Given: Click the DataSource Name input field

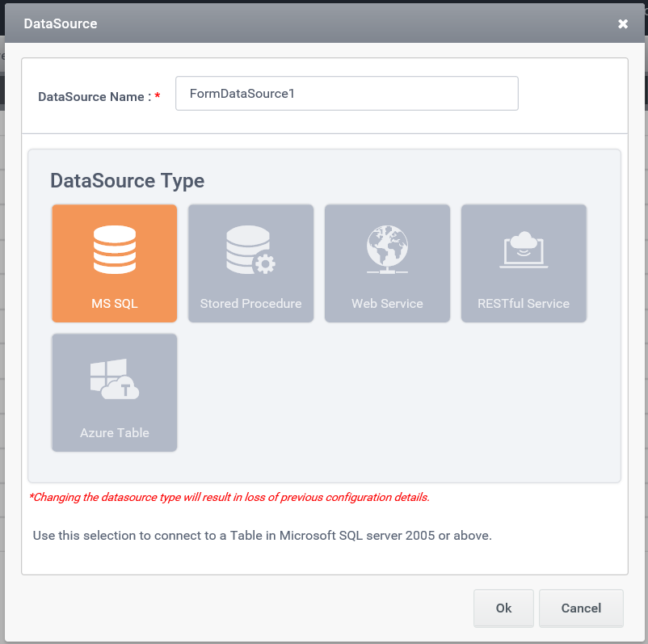Looking at the screenshot, I should 347,94.
